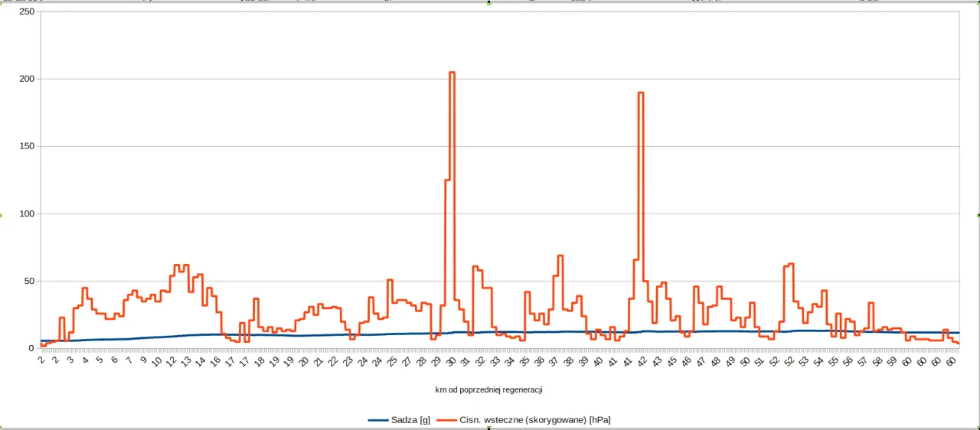
Task: Click the X axis label '21'
Action: tap(319, 361)
